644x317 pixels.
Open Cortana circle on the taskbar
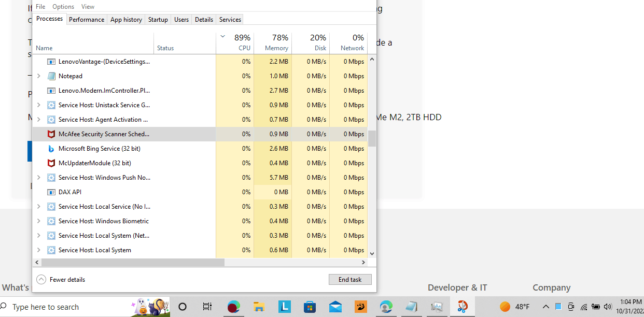pos(182,307)
